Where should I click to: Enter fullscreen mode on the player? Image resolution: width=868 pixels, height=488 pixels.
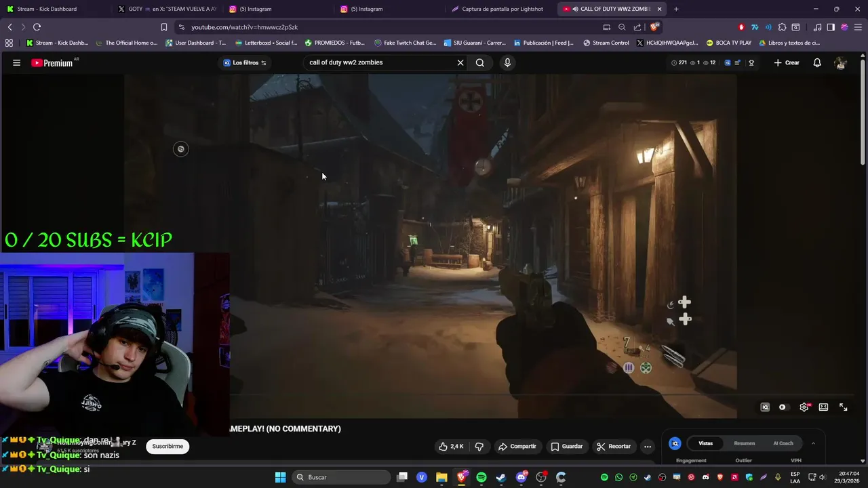pos(844,407)
